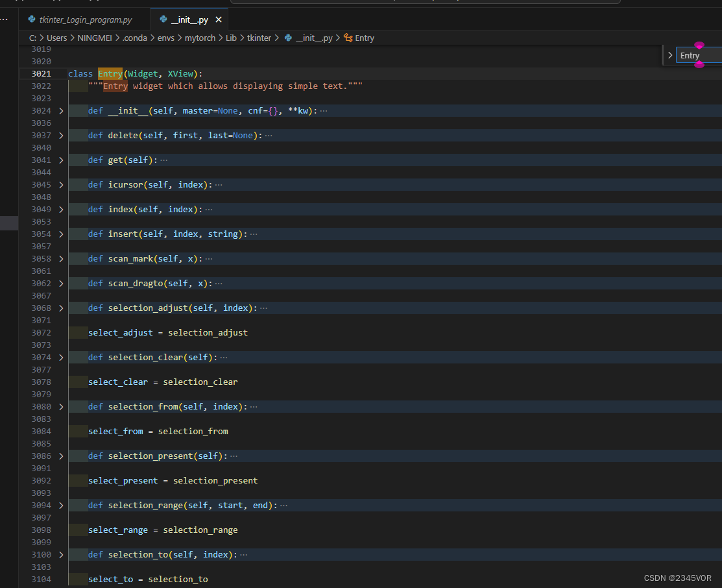Open the C: breadcrumb segment
722x588 pixels.
coord(32,38)
